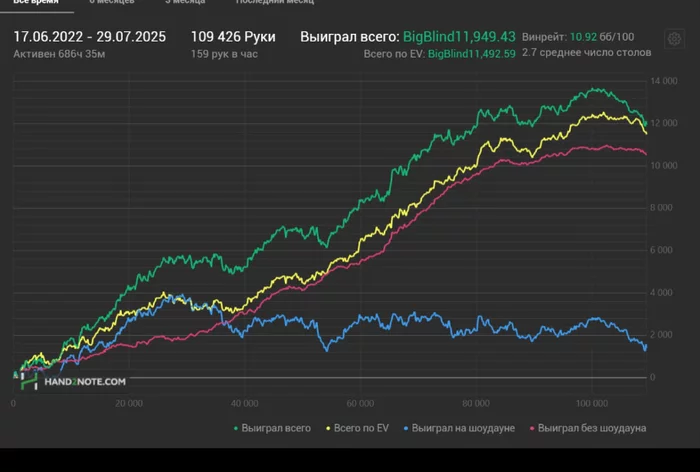Screen dimensions: 700x472
Task: Click the total won value BigBlind11,949.43
Action: [459, 37]
